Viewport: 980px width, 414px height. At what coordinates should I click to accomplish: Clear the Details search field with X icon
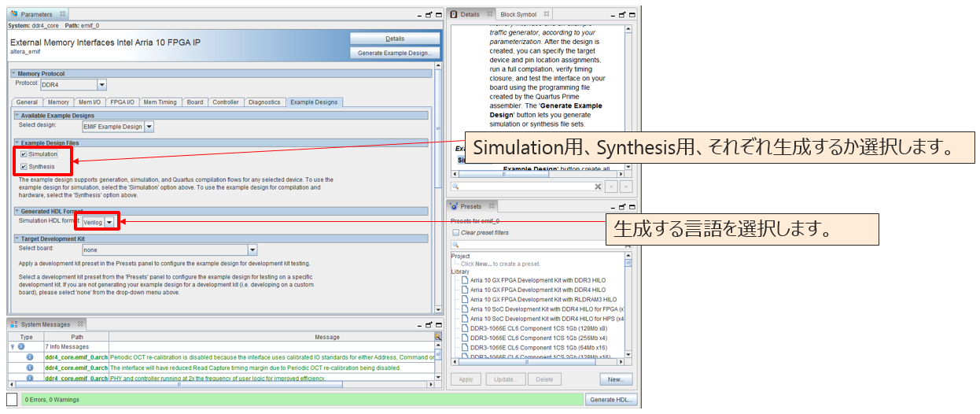[599, 187]
